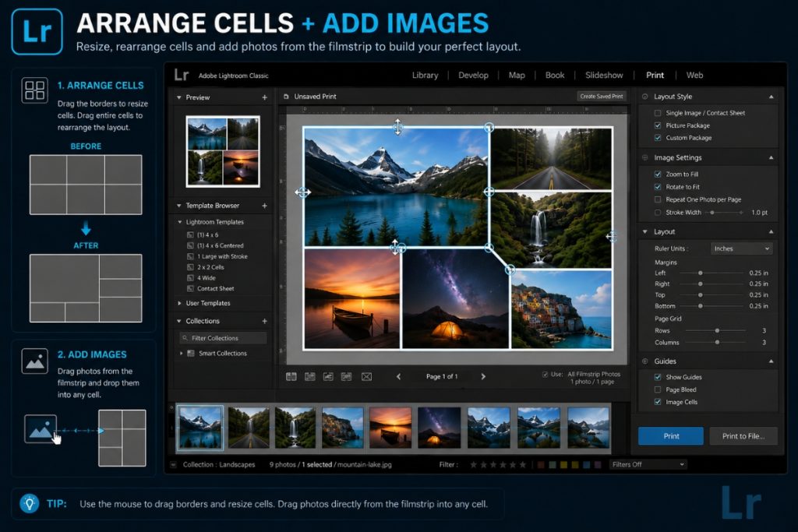Click the circle icon left of Guides heading
This screenshot has width=798, height=532.
(x=644, y=361)
